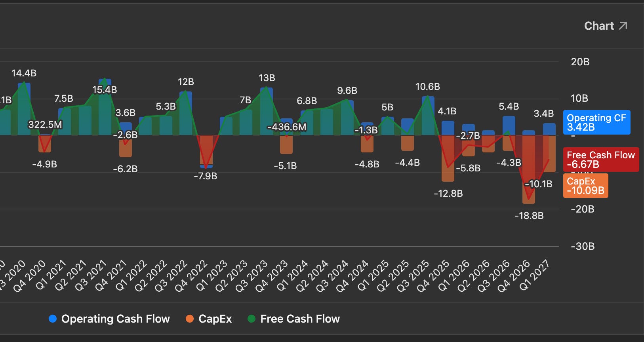Screen dimensions: 644x342
Task: Select the Q1 2024 axis label
Action: [292, 276]
